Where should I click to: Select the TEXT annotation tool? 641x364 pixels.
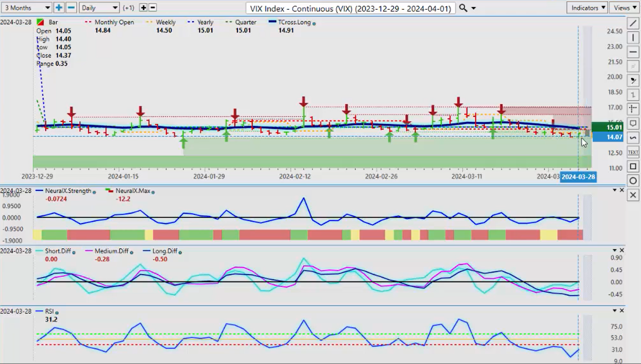633,152
